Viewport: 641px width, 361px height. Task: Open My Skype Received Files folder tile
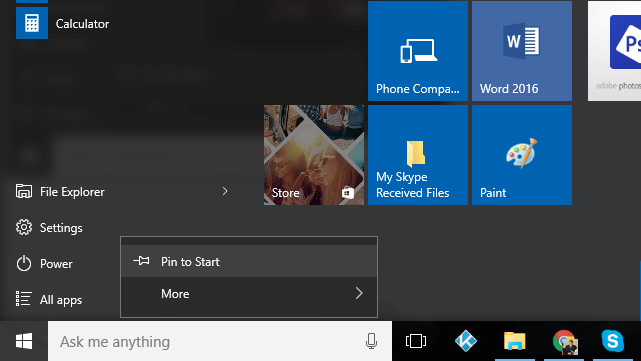coord(417,155)
